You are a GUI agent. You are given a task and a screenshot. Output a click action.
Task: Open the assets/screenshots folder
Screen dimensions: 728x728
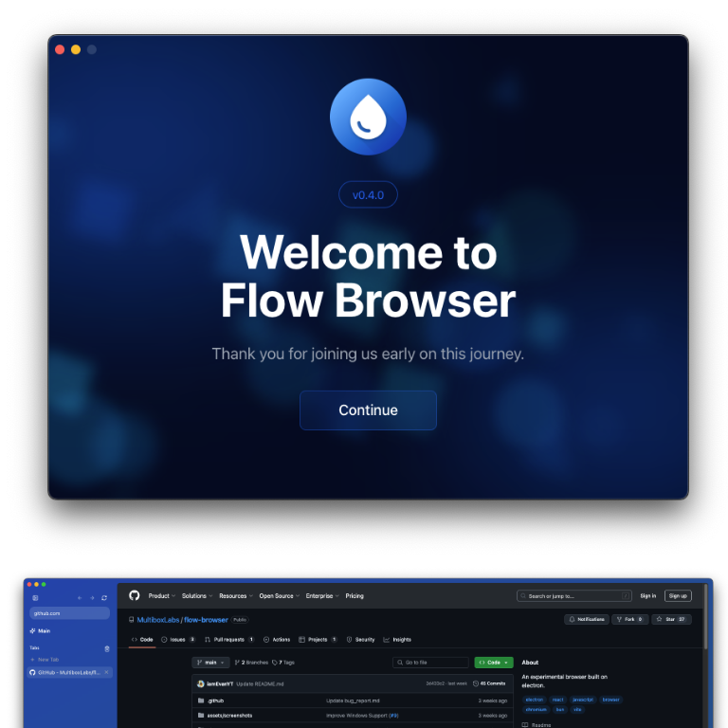(x=229, y=715)
